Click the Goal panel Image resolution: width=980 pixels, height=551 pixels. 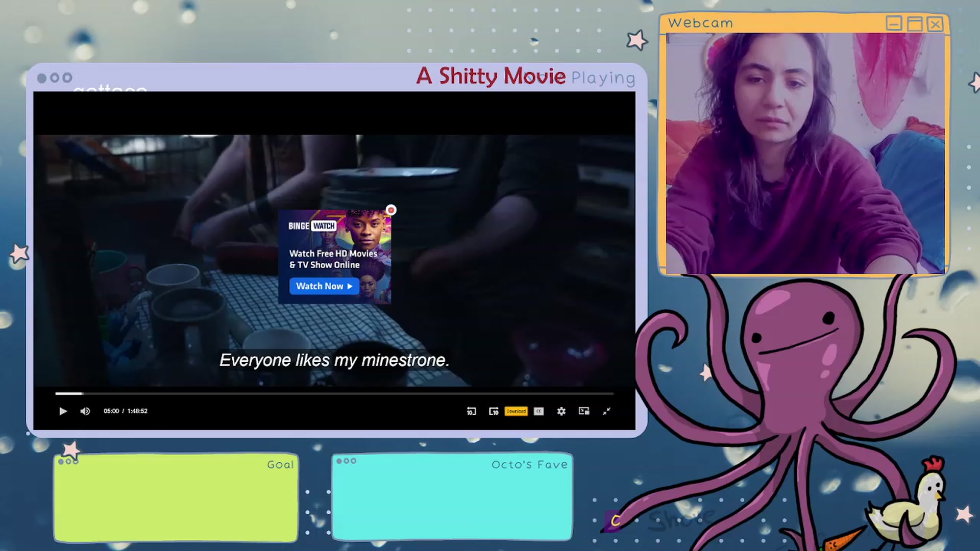pos(176,497)
